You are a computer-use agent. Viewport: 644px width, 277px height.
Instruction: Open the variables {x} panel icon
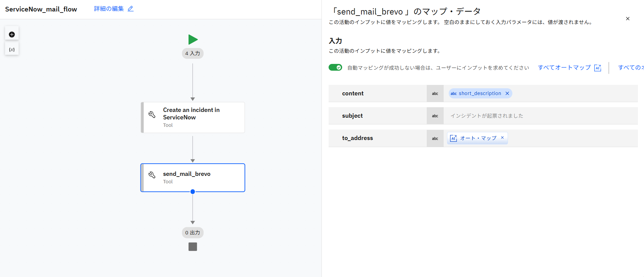tap(12, 49)
